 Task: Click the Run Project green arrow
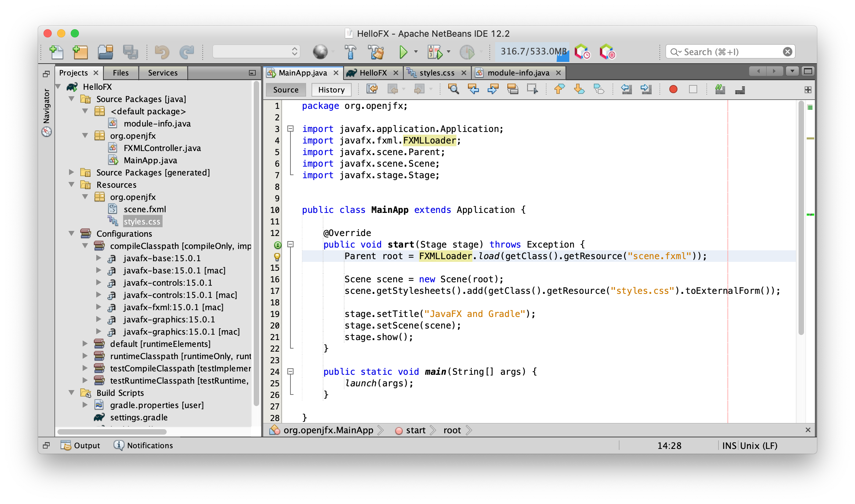403,52
